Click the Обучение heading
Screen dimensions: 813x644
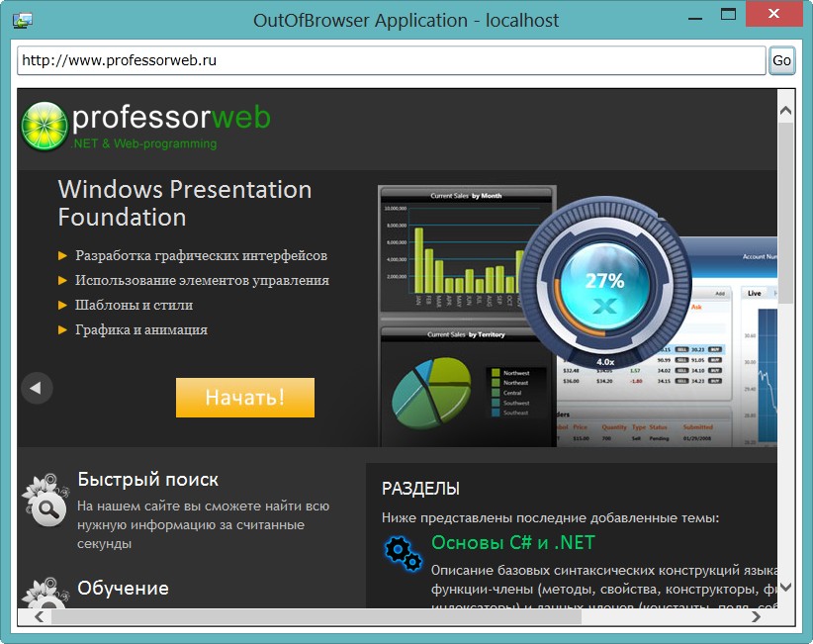point(123,589)
